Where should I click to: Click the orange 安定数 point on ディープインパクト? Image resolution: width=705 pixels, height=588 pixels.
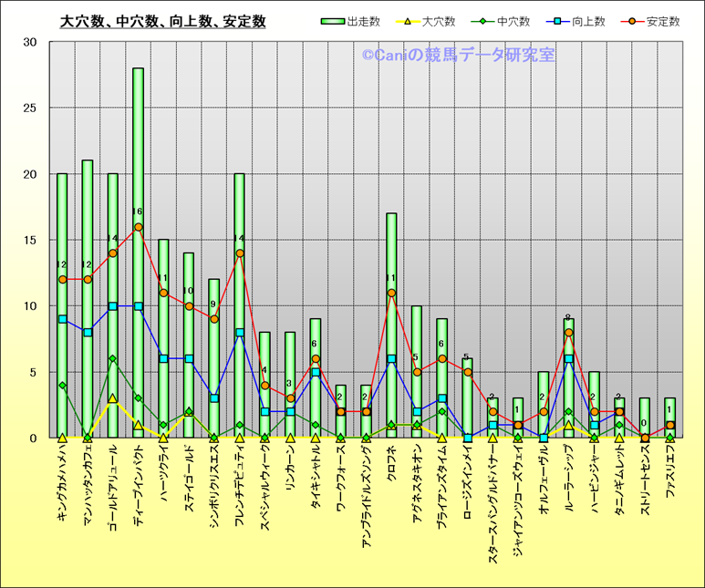[139, 227]
